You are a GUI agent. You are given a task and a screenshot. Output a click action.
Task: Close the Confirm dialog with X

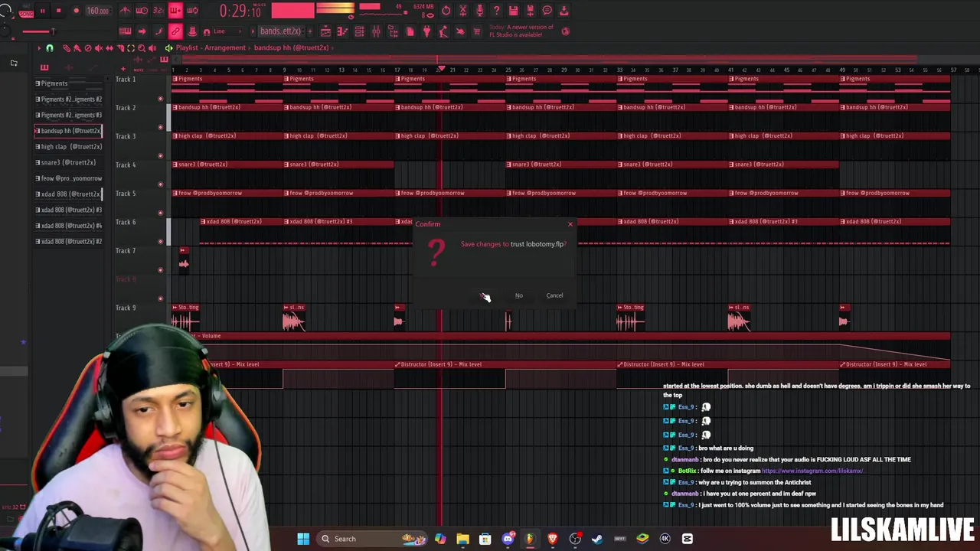(x=570, y=224)
